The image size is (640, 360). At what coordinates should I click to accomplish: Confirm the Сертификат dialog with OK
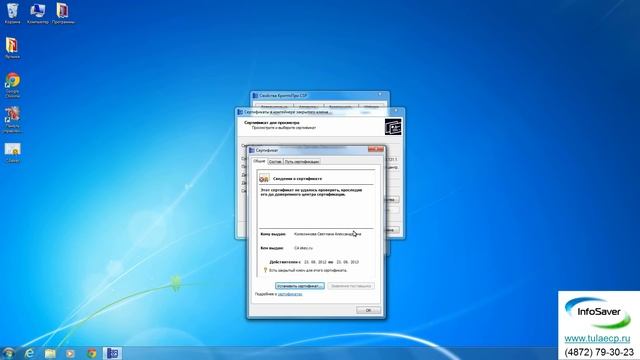(368, 310)
